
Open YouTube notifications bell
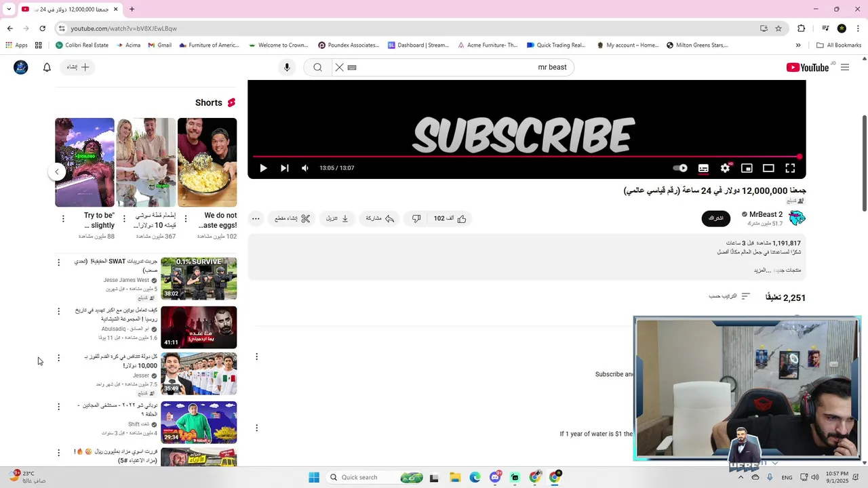pos(47,67)
